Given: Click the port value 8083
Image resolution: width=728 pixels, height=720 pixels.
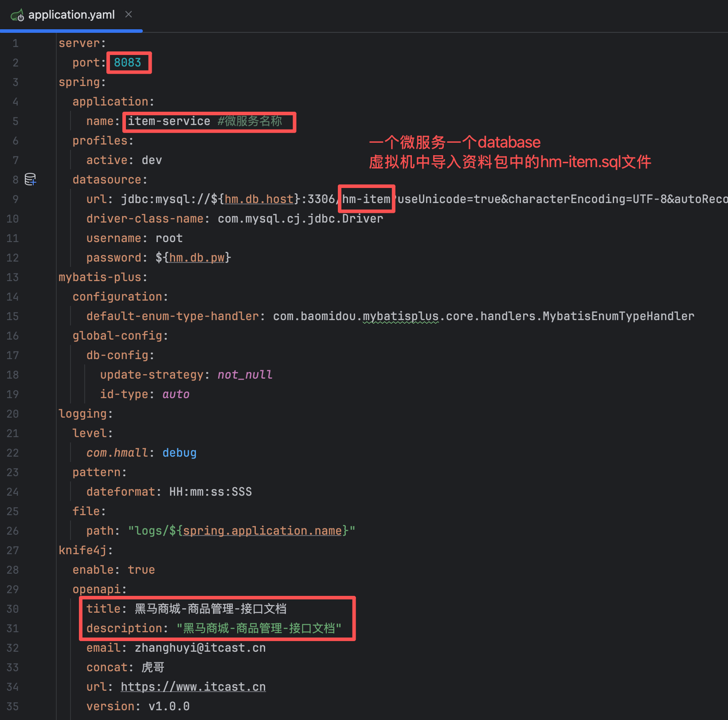Looking at the screenshot, I should click(x=128, y=63).
